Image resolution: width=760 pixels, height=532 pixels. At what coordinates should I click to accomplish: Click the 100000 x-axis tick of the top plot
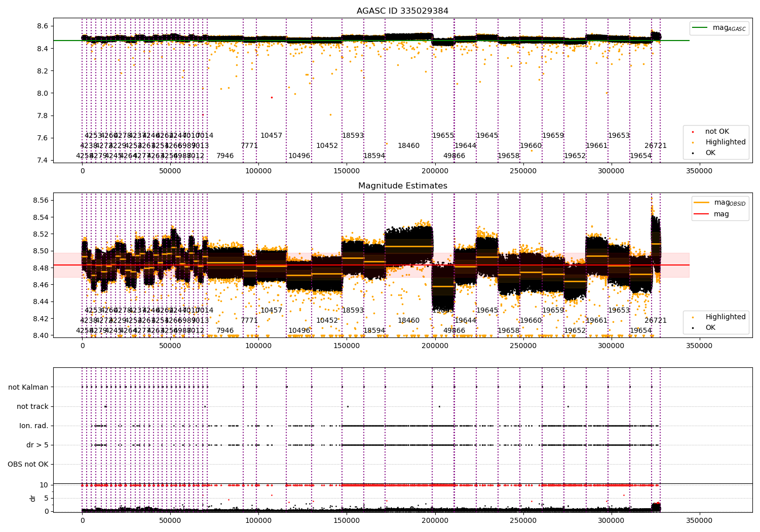coord(258,171)
